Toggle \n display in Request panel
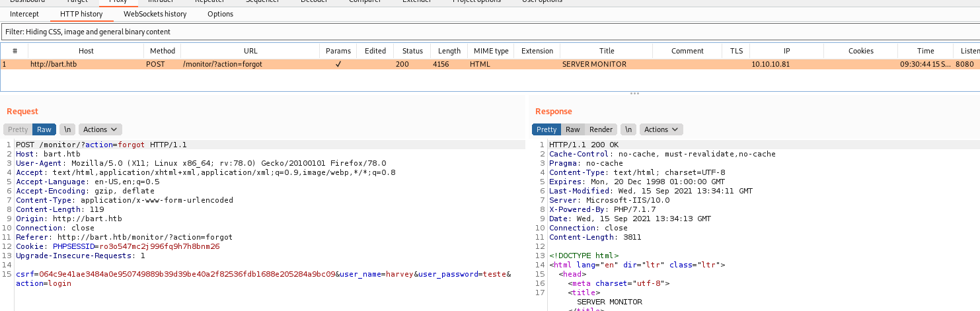The height and width of the screenshot is (311, 980). click(x=67, y=129)
